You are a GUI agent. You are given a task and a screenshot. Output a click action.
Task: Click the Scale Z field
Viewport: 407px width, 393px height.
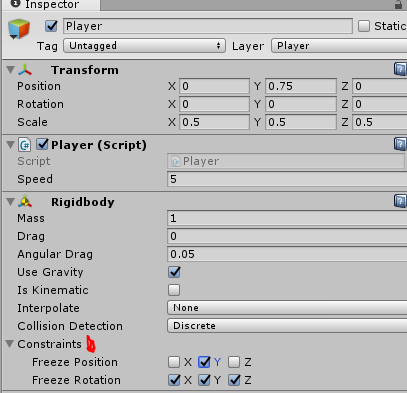[x=380, y=122]
